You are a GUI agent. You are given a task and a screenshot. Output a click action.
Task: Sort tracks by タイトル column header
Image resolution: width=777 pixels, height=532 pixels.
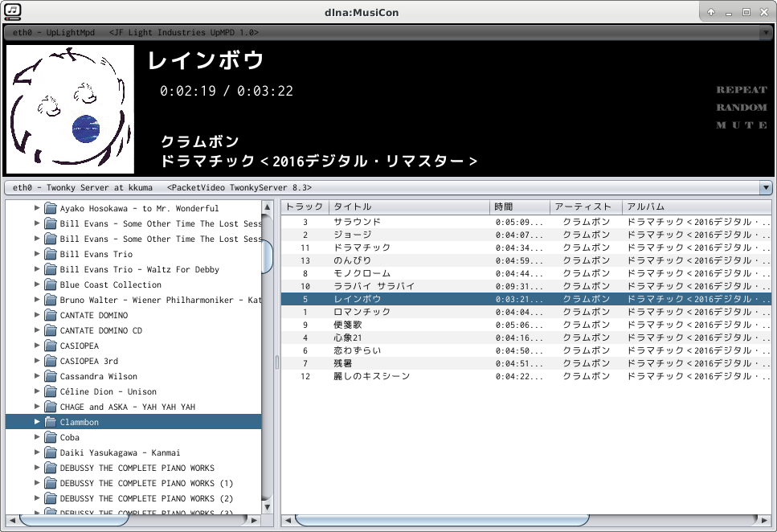(410, 207)
